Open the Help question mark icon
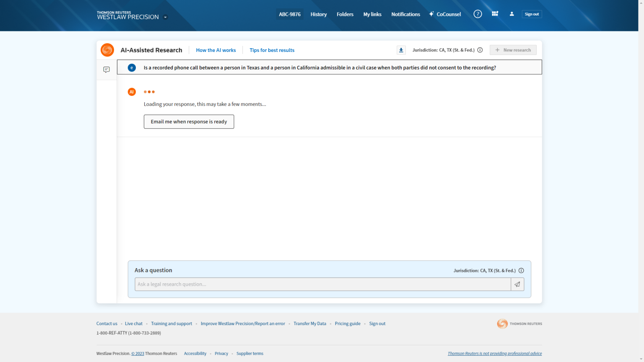The image size is (644, 362). point(478,14)
